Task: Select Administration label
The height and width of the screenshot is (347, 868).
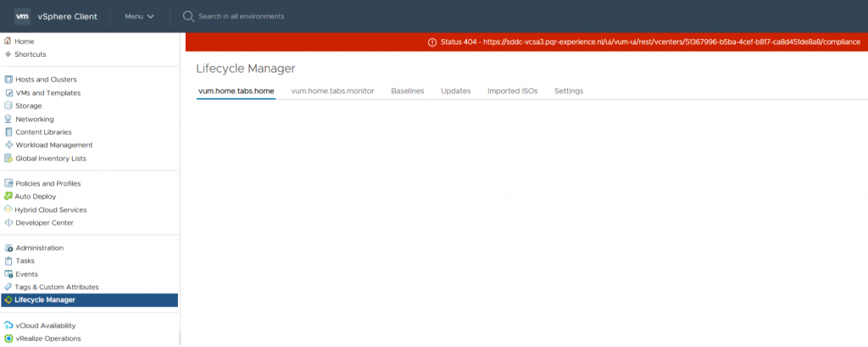Action: 39,249
